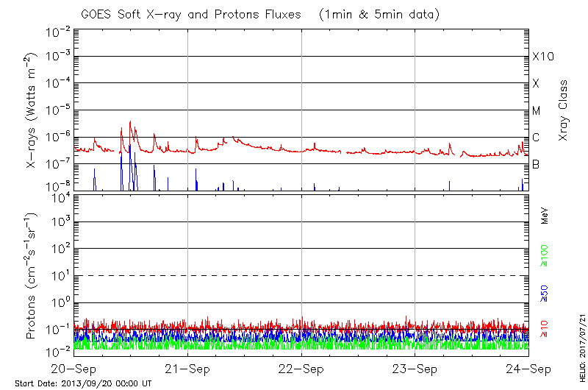Click the 22-Sep date label on x-axis
The width and height of the screenshot is (588, 390).
pos(301,369)
